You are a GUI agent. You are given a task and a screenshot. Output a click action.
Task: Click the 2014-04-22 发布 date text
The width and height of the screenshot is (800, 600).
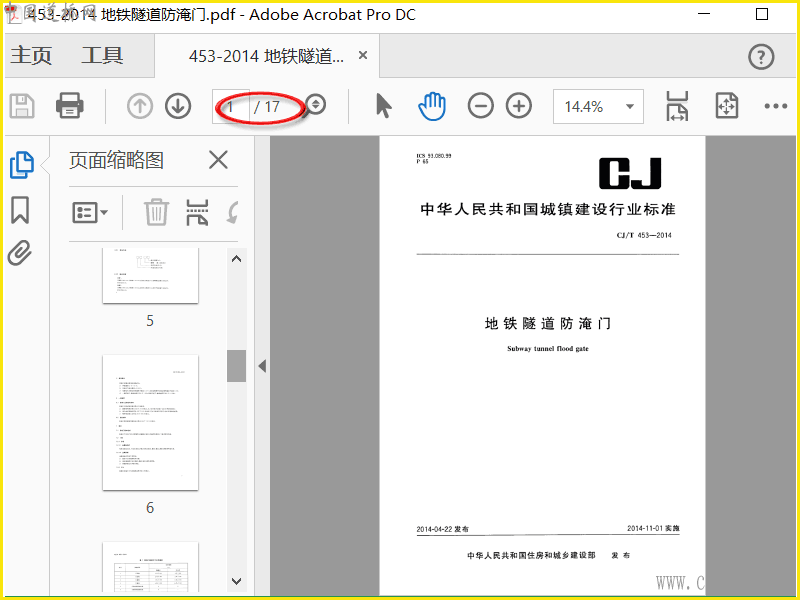tap(442, 529)
